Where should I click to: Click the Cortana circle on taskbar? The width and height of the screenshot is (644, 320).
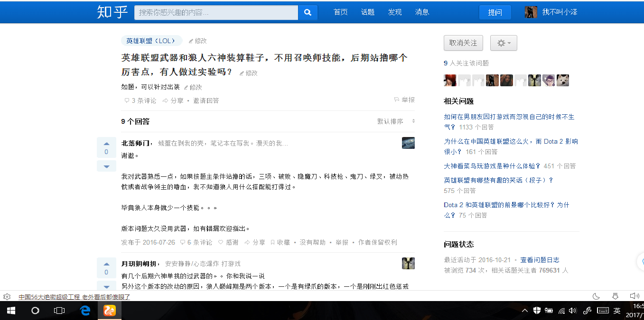tap(35, 311)
